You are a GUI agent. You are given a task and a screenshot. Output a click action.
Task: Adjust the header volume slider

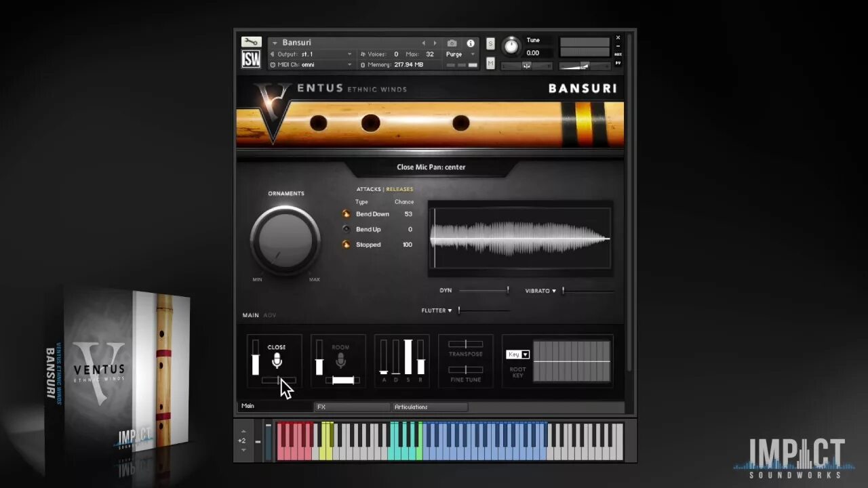pos(584,66)
